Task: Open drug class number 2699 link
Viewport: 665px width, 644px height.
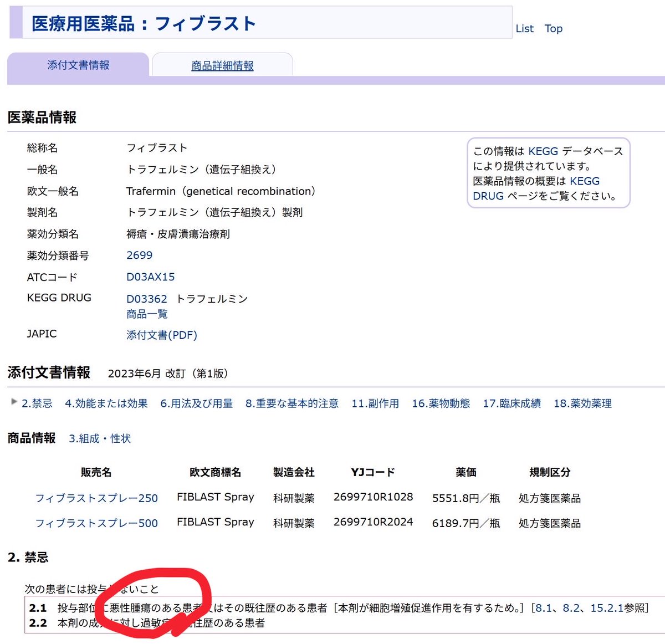Action: click(x=139, y=255)
